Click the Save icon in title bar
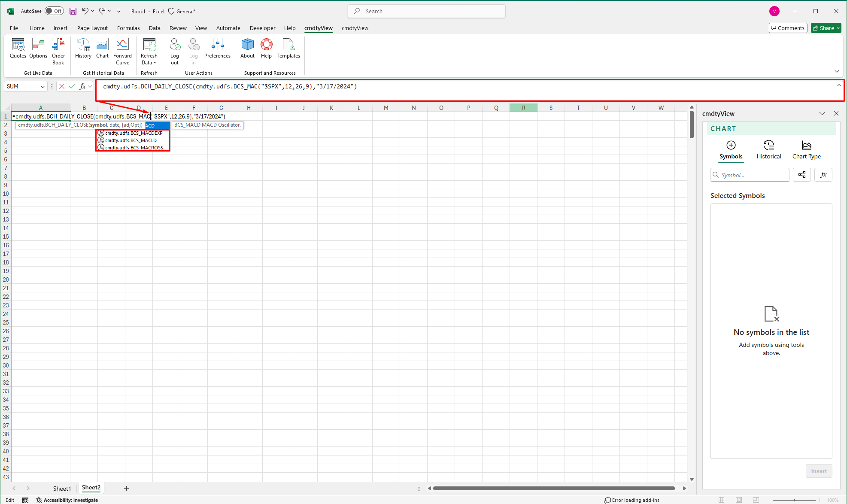This screenshot has width=847, height=504. pyautogui.click(x=73, y=11)
